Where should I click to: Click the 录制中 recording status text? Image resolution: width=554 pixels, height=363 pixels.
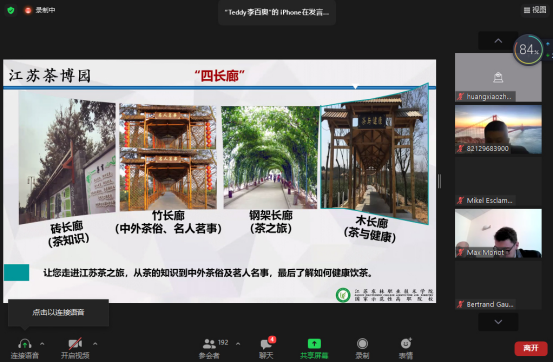point(45,10)
